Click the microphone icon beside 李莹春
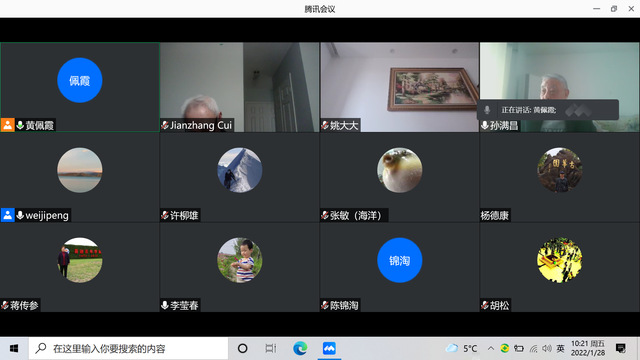Image resolution: width=640 pixels, height=360 pixels. point(165,305)
